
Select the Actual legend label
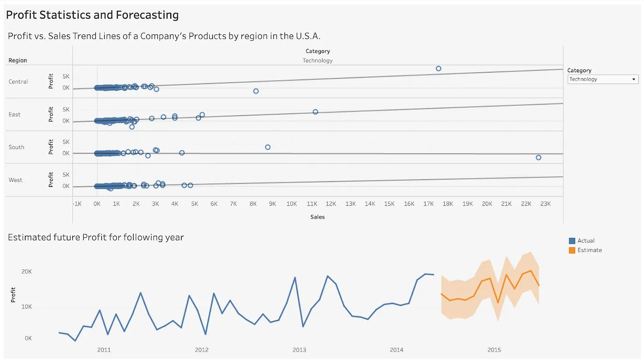pyautogui.click(x=586, y=241)
